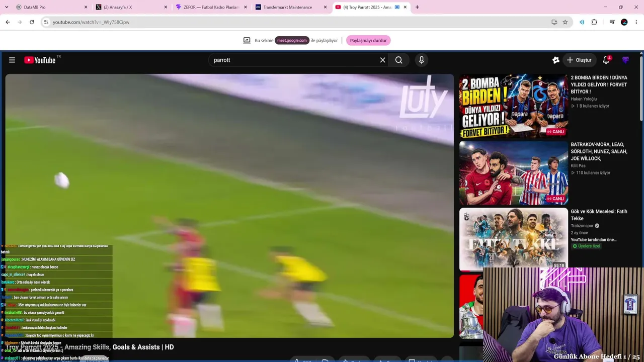
Task: Open the sparkle icon beside Oluştur
Action: click(x=555, y=60)
